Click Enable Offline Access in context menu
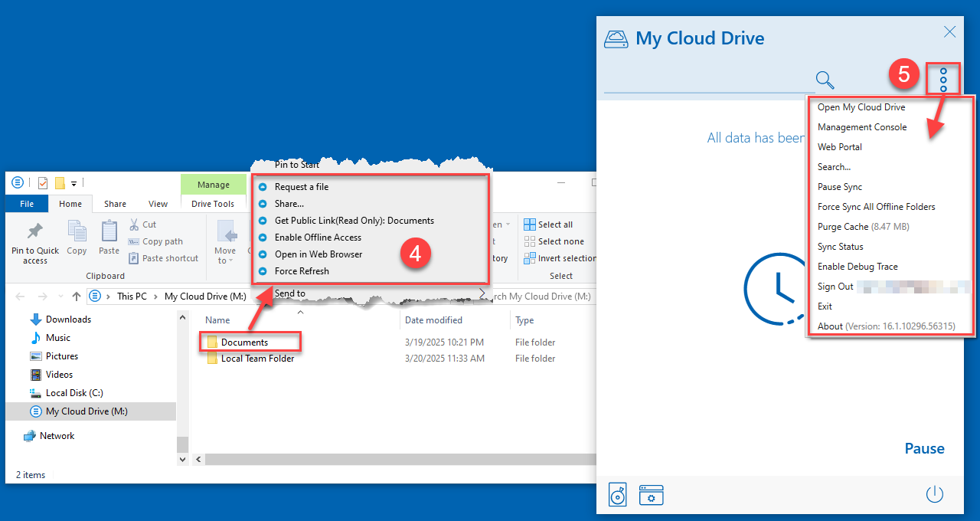The width and height of the screenshot is (980, 521). (318, 238)
